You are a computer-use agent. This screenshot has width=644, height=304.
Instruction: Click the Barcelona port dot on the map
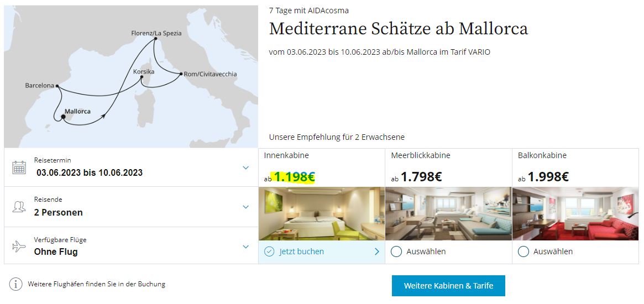[x=57, y=86]
